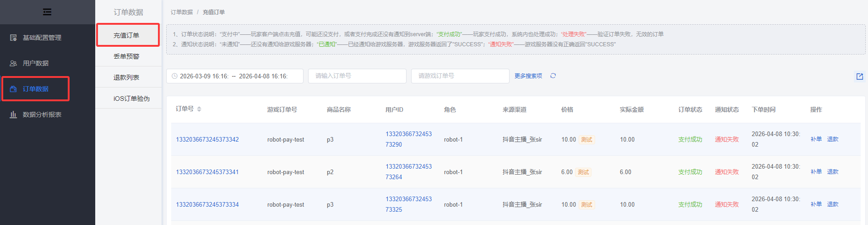Click 退款 for order ending 373342
The height and width of the screenshot is (225, 868).
point(833,139)
